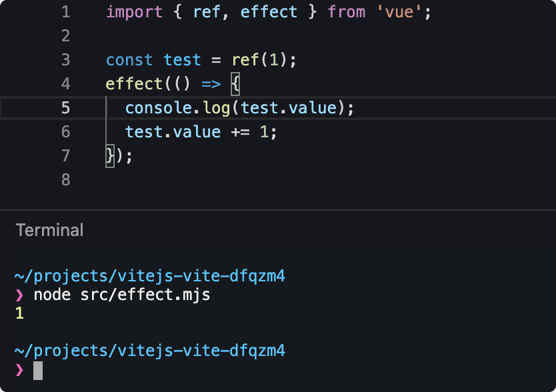This screenshot has height=392, width=556.
Task: Click line number 6 in the gutter
Action: click(65, 132)
